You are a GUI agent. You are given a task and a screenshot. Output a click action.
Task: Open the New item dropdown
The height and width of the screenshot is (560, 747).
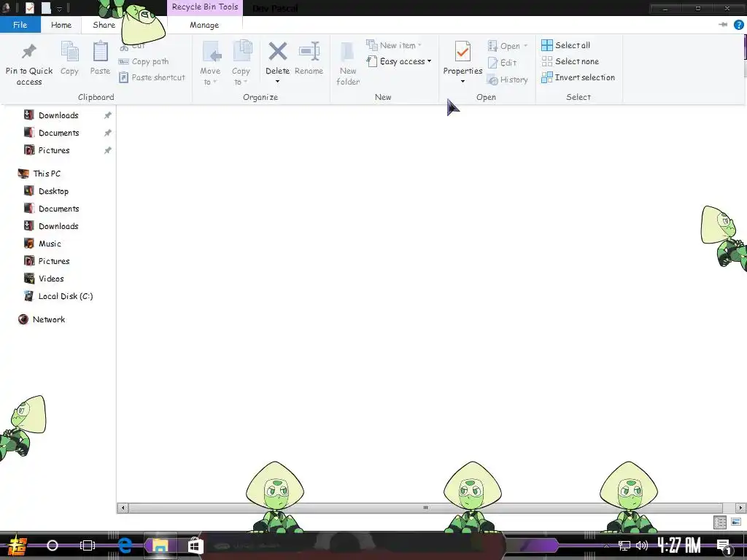(393, 45)
